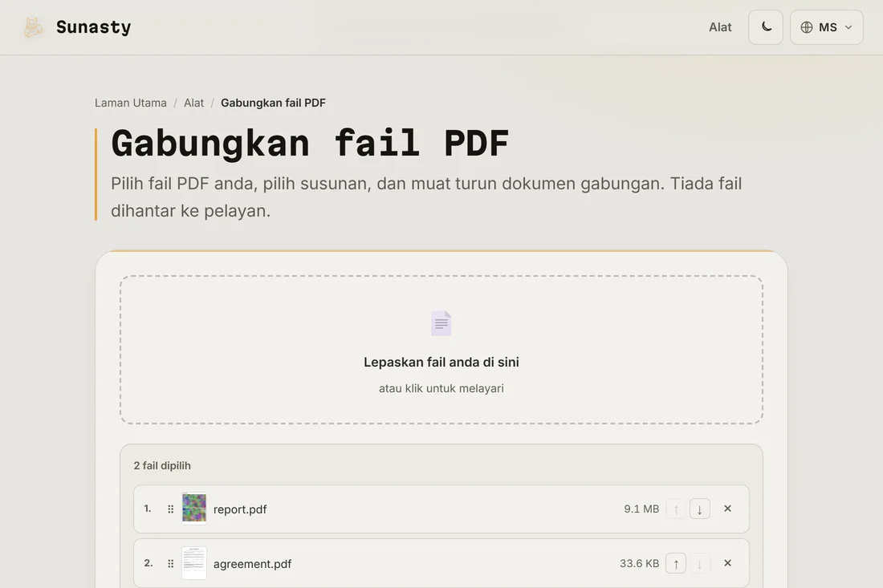This screenshot has height=588, width=883.
Task: Remove agreement.pdf from the list
Action: [727, 562]
